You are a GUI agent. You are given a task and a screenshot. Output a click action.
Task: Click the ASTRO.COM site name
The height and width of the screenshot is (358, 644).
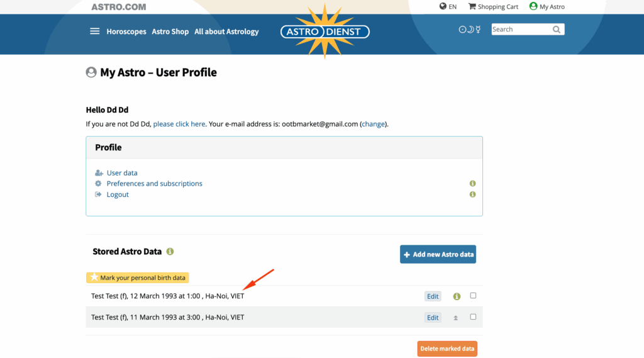point(119,7)
